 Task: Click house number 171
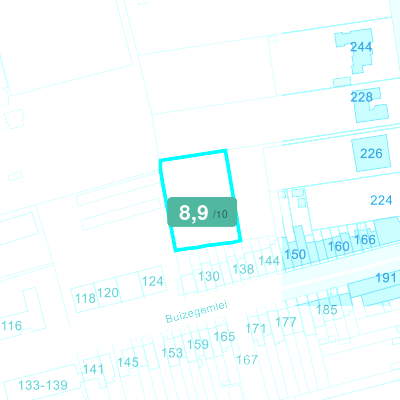click(256, 329)
